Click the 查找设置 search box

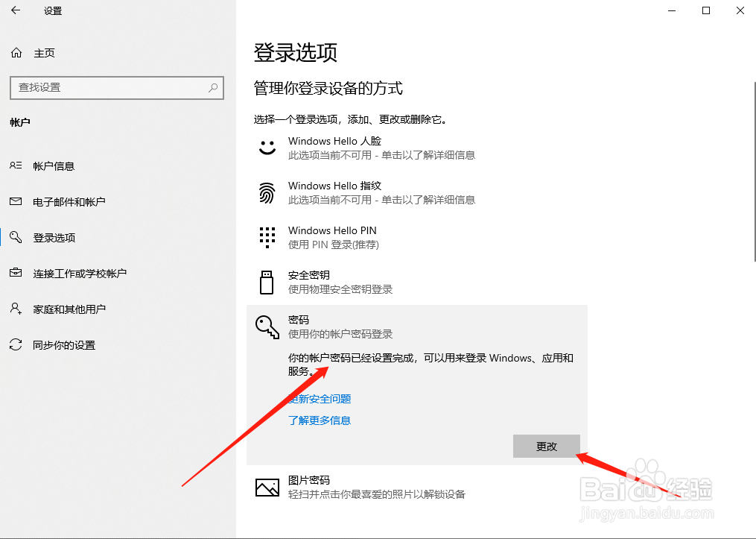(116, 88)
